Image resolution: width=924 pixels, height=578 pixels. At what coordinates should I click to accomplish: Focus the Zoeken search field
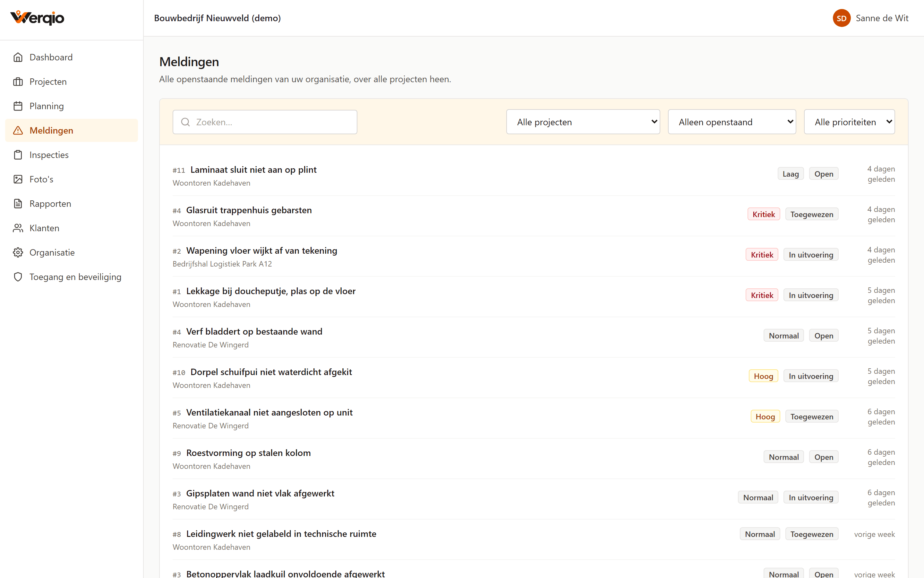coord(265,122)
